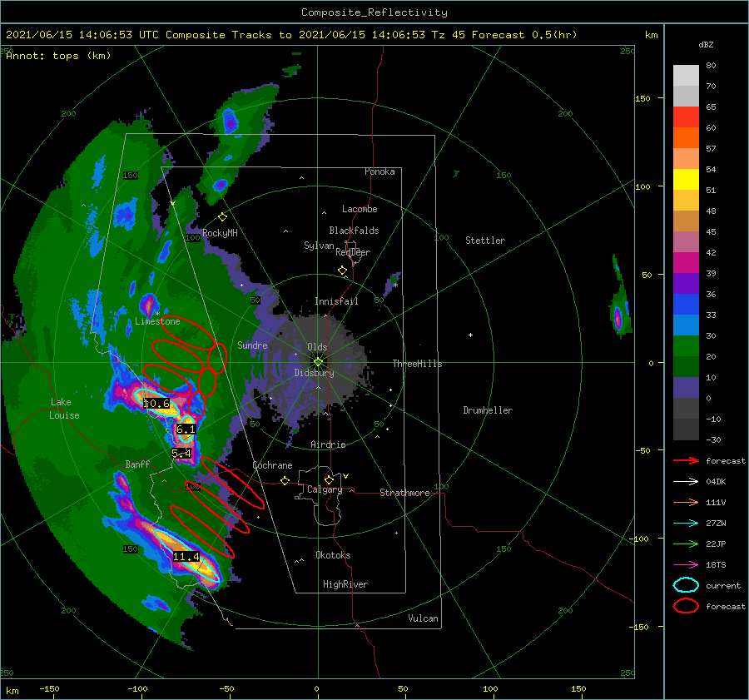Click the RedDeer city label
The image size is (749, 700).
[353, 252]
